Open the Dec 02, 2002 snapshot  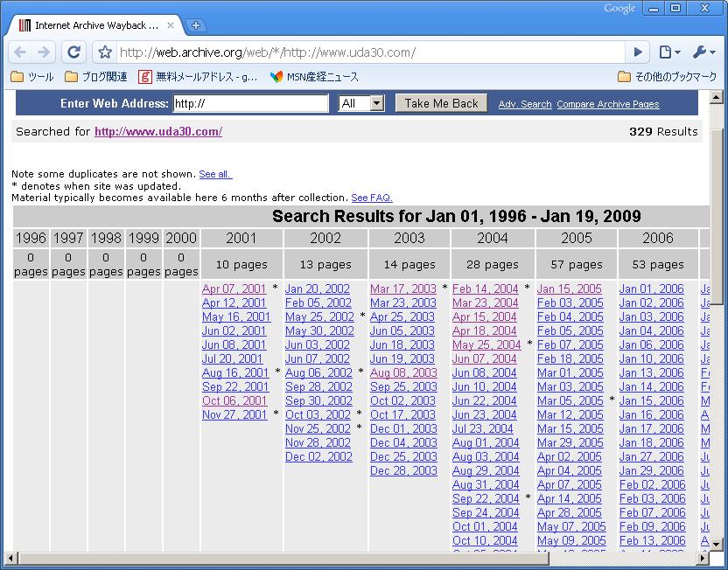pyautogui.click(x=319, y=457)
